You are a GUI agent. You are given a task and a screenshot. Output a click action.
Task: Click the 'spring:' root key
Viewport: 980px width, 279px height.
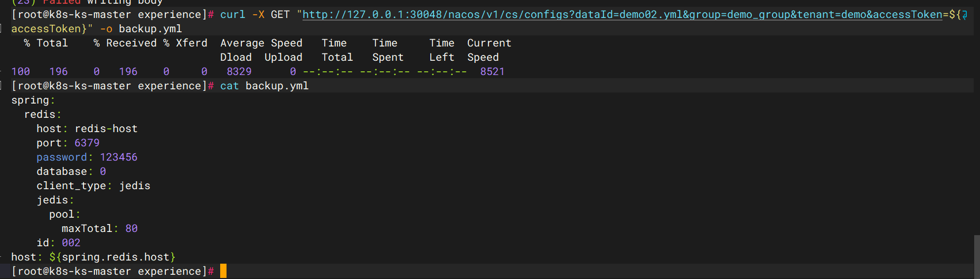coord(33,100)
